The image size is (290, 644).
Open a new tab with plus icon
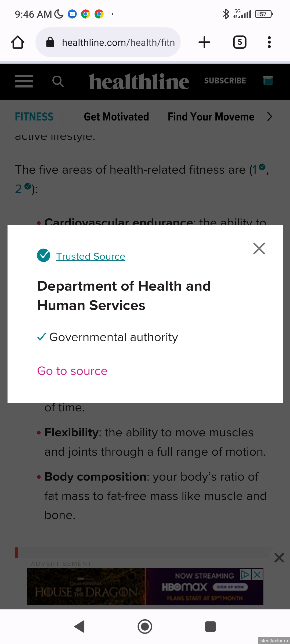click(x=204, y=42)
